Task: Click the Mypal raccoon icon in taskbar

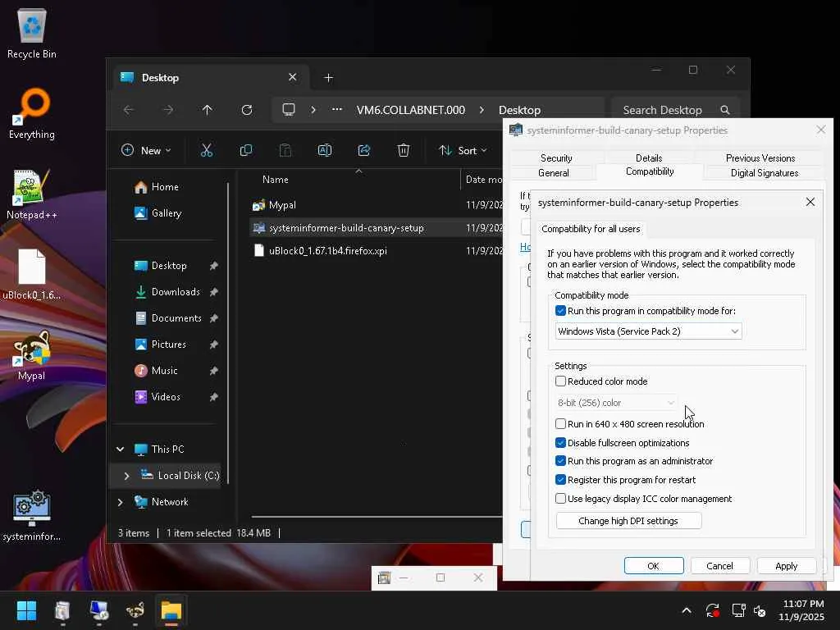Action: coord(135,610)
